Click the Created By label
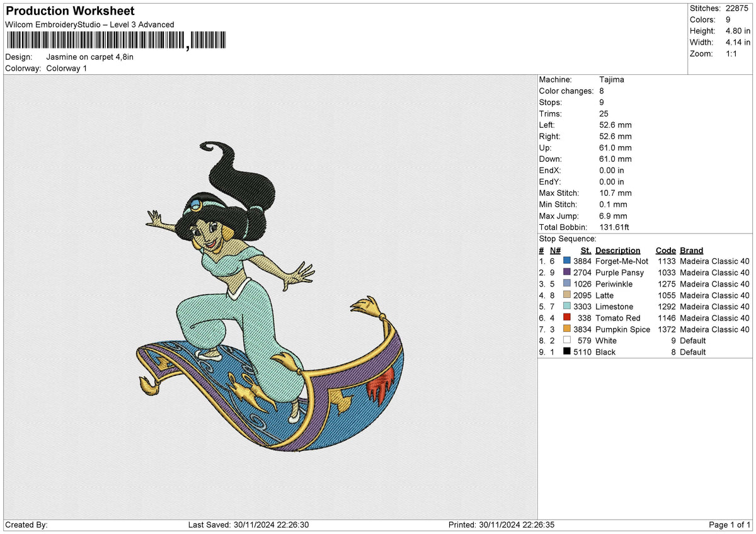The image size is (756, 534). (26, 525)
